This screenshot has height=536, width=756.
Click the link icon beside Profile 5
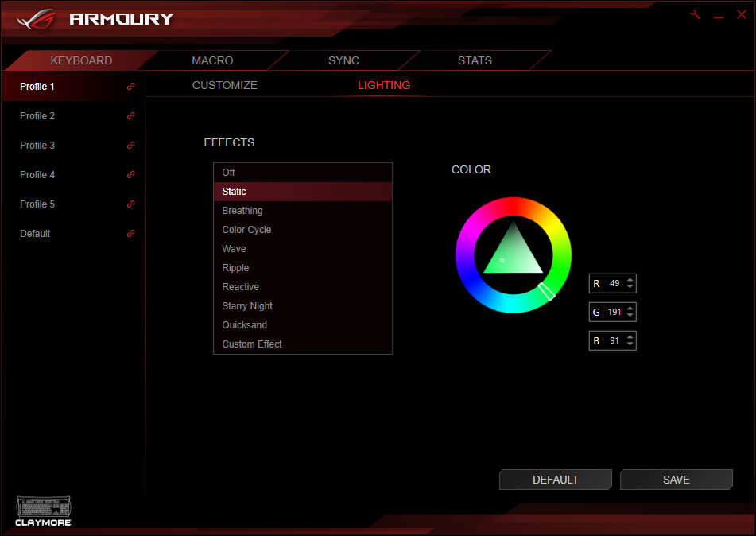click(x=131, y=204)
